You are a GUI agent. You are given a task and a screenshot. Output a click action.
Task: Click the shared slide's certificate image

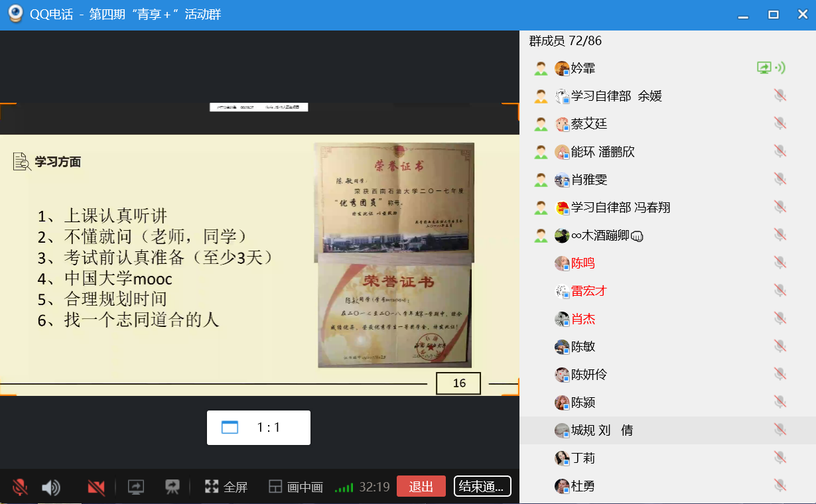pos(394,255)
